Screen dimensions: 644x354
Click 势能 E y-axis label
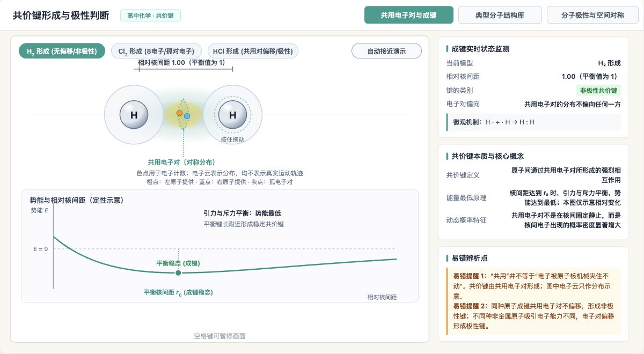click(x=40, y=210)
